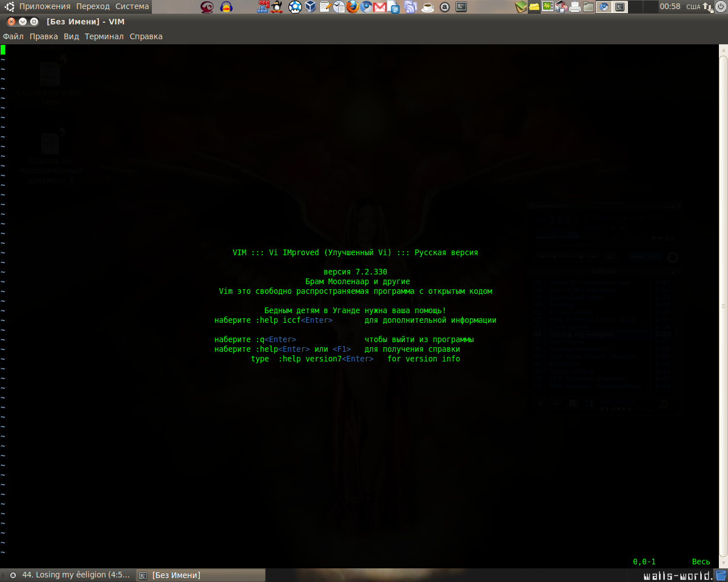Image resolution: width=728 pixels, height=582 pixels.
Task: Open the system monitor graph icon
Action: [548, 7]
